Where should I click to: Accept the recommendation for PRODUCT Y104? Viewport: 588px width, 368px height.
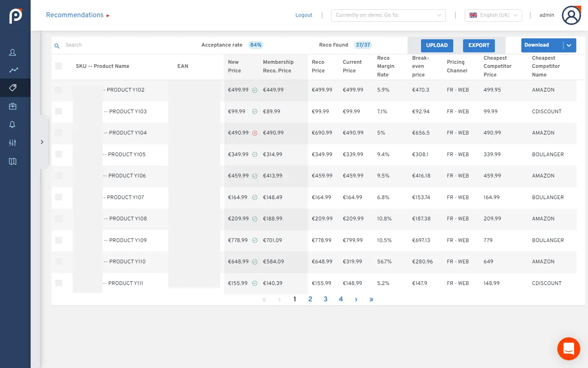[x=254, y=133]
